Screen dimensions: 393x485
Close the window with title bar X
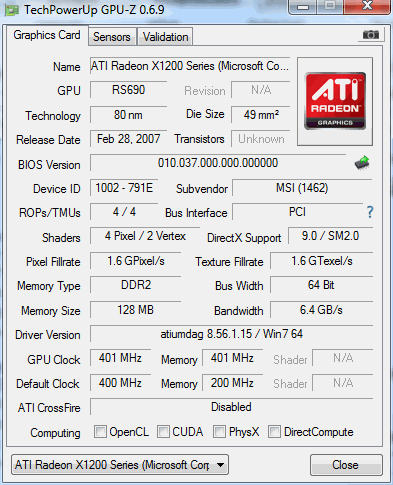coord(367,7)
